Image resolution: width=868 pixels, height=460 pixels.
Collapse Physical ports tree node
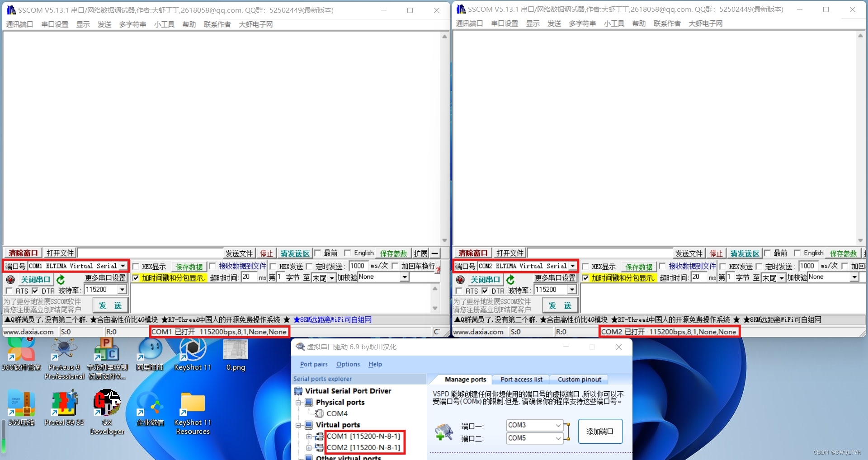coord(298,402)
